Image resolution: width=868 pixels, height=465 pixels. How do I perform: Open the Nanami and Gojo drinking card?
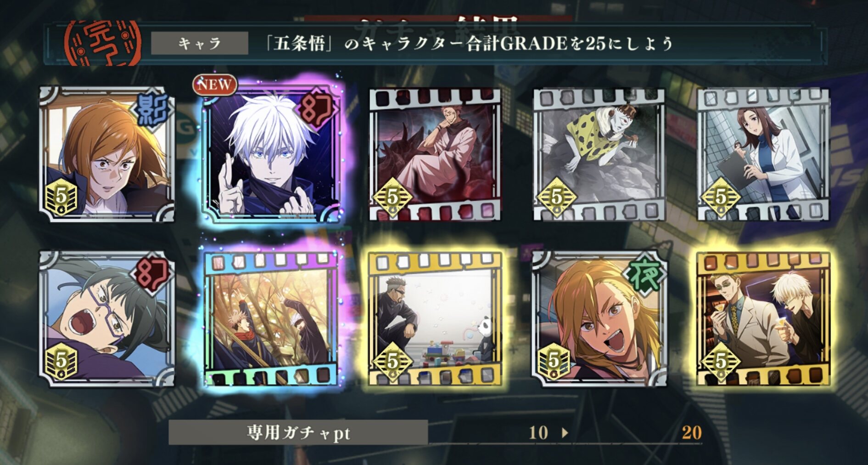pyautogui.click(x=763, y=318)
